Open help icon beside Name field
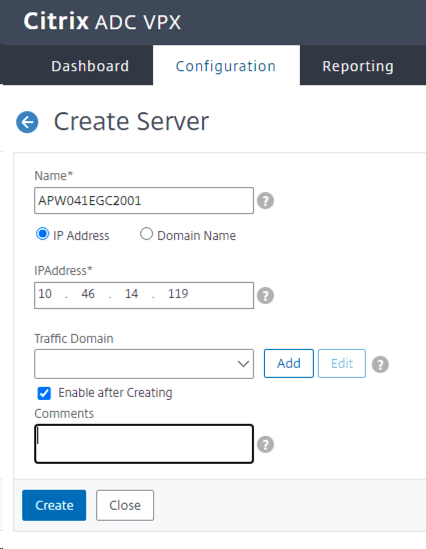Screen dimensions: 426x549 [265, 201]
